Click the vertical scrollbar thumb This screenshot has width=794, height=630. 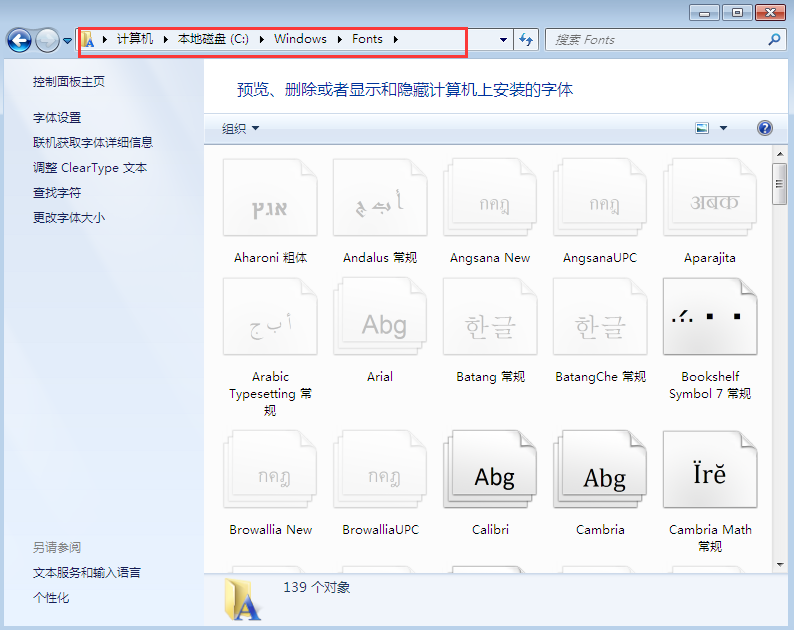779,184
